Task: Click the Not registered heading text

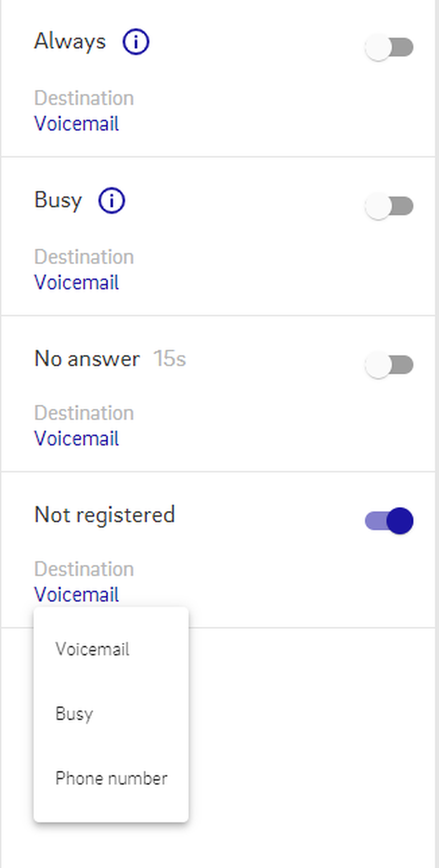Action: pyautogui.click(x=104, y=515)
